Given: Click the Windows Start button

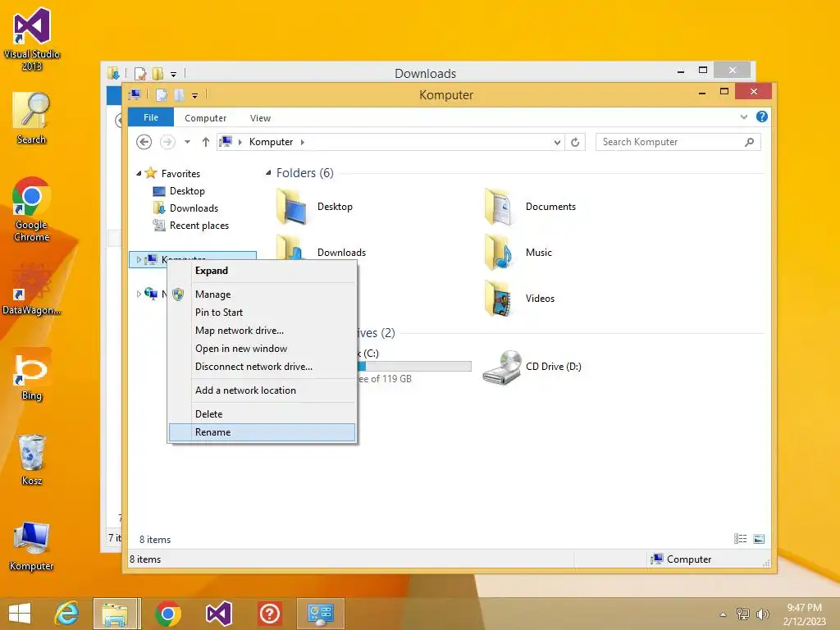Looking at the screenshot, I should 20,614.
